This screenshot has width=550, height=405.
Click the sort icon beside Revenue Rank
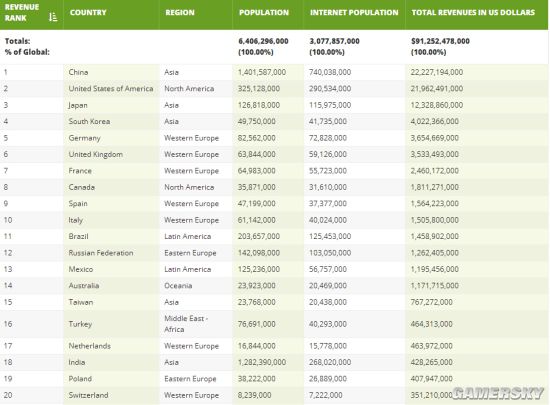[53, 16]
